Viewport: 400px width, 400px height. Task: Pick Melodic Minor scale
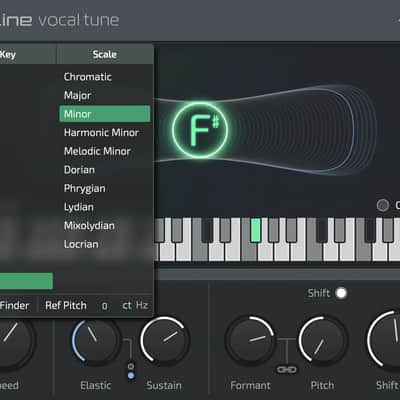[97, 151]
